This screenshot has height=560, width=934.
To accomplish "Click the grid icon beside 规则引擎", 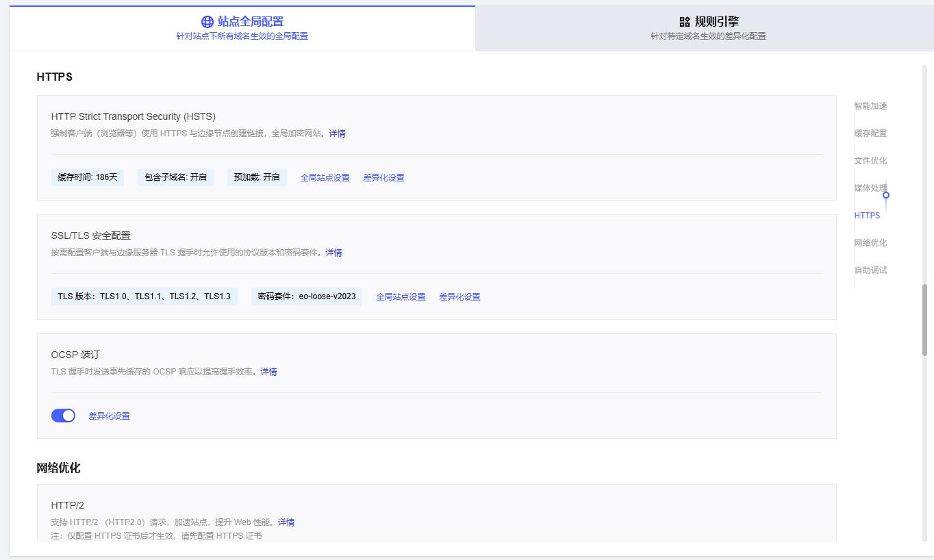I will point(684,22).
